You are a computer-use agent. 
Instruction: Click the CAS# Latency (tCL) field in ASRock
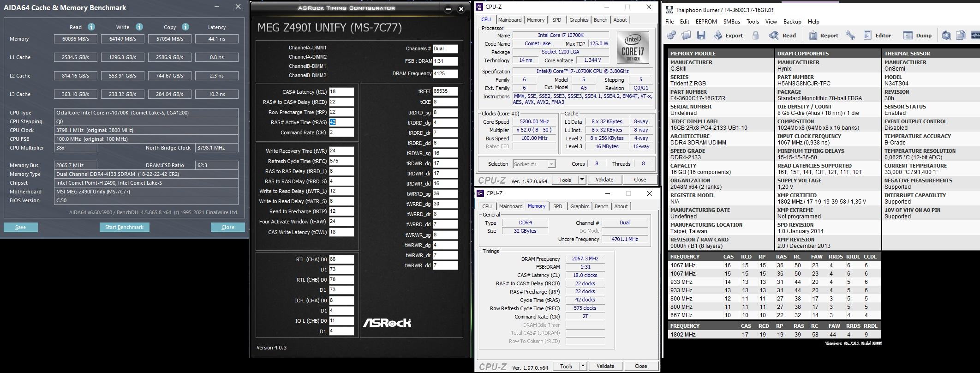tap(341, 92)
